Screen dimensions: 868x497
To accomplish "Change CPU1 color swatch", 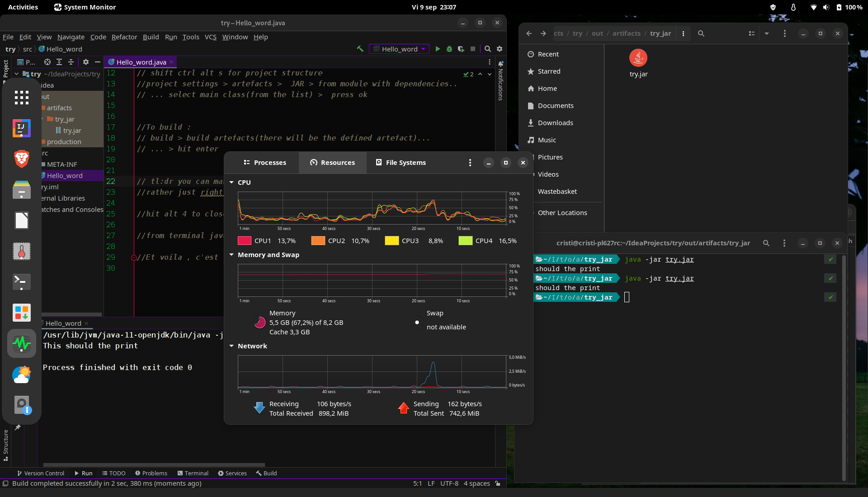I will coord(244,241).
